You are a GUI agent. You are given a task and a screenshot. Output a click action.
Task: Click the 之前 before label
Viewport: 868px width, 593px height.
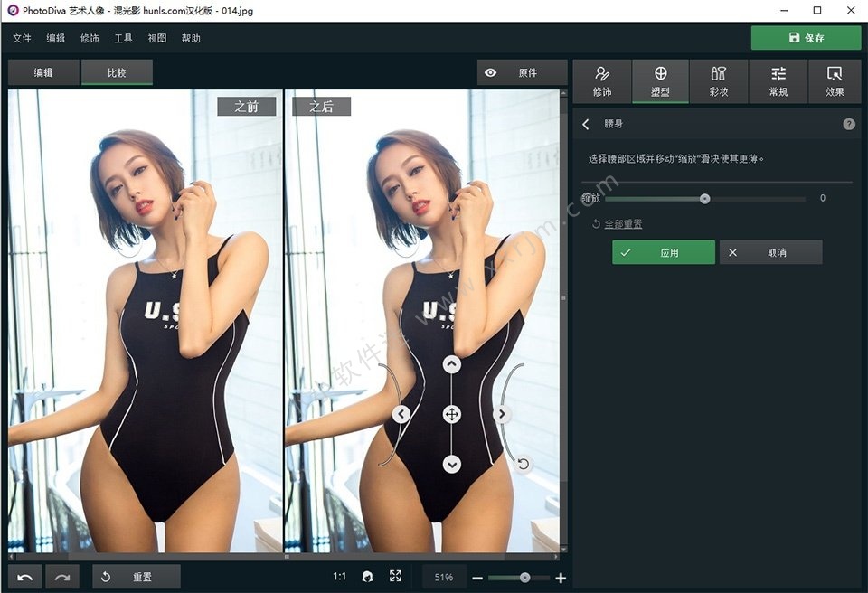(246, 107)
